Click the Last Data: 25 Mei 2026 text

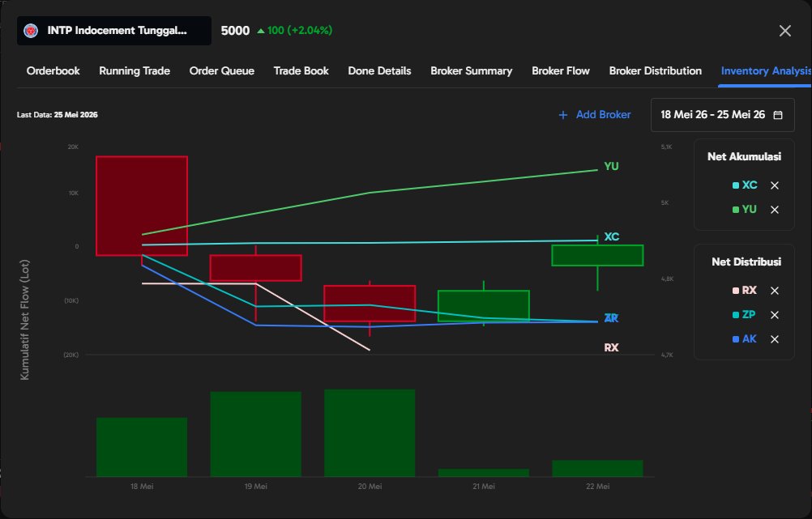click(x=58, y=115)
